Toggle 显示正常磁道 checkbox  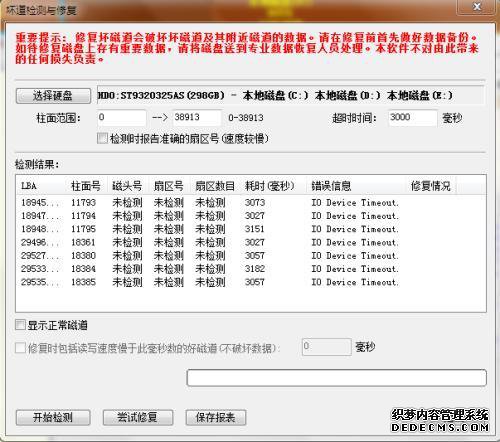pos(20,325)
